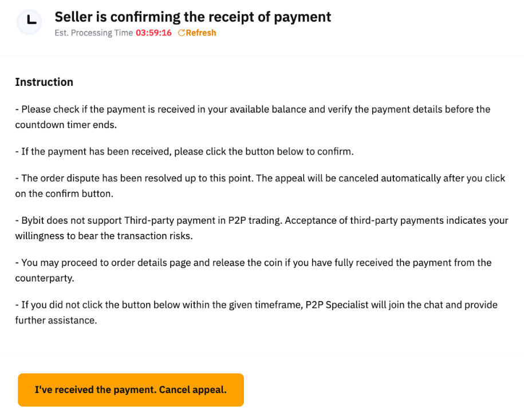Click Refresh to update the processing time
The width and height of the screenshot is (524, 420).
coord(197,33)
